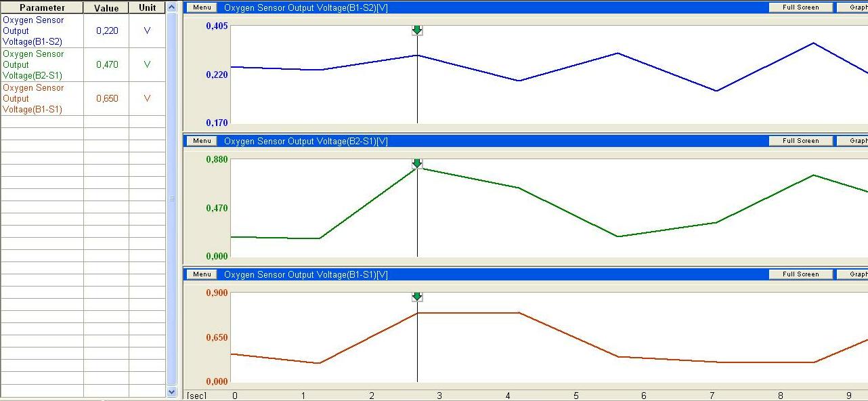Click the Unit column header
The width and height of the screenshot is (868, 401).
tap(147, 8)
